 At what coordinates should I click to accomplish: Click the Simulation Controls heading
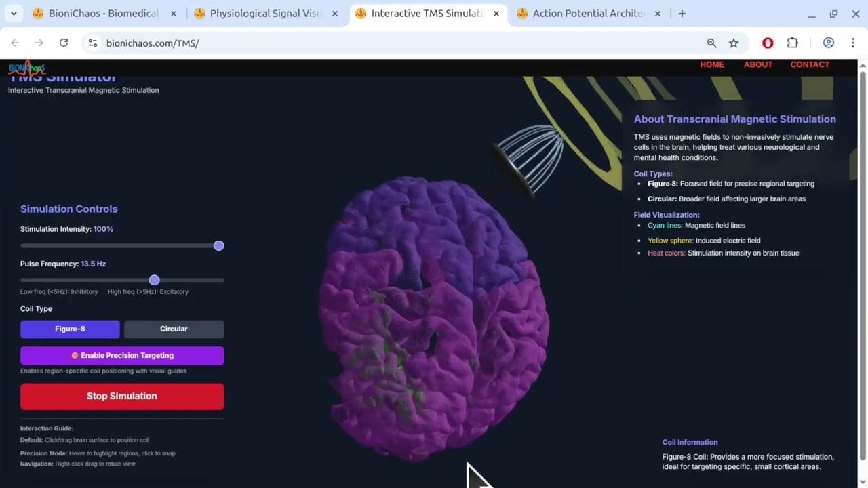tap(68, 209)
